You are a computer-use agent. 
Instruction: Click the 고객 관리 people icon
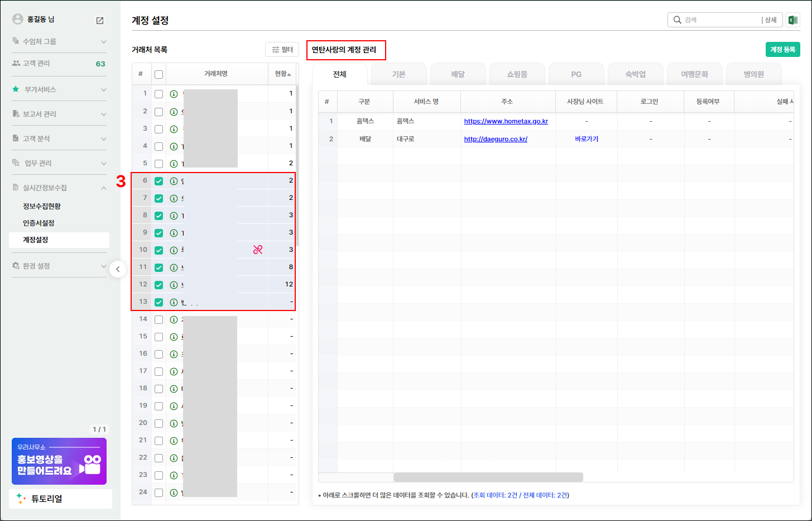click(16, 63)
